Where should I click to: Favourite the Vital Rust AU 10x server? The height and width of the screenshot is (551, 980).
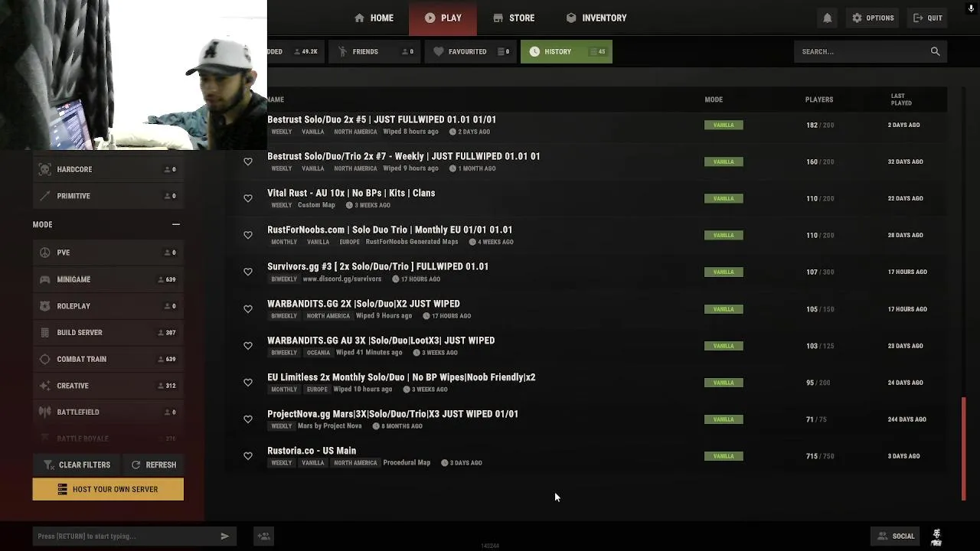click(248, 198)
